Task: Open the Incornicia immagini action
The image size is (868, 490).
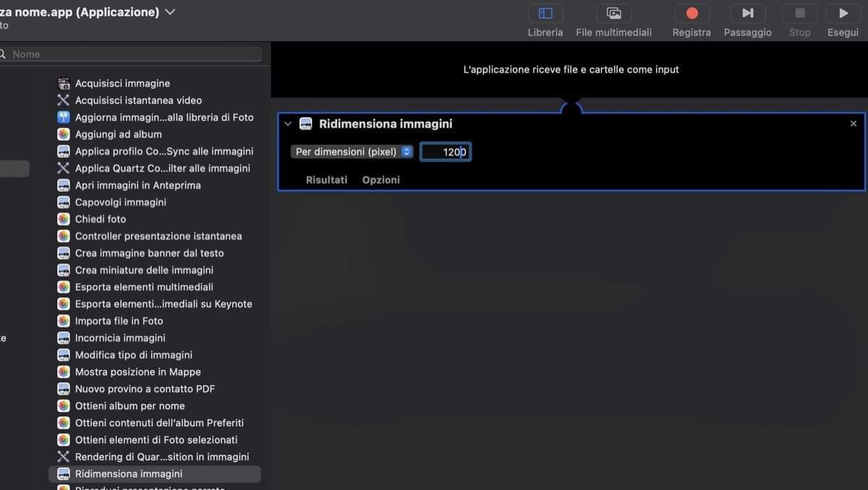Action: 120,337
